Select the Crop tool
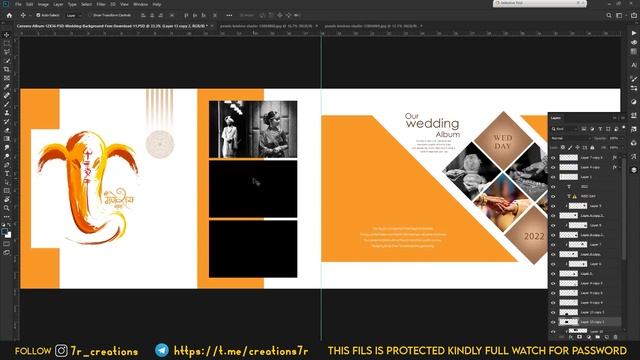The width and height of the screenshot is (640, 360). (x=7, y=69)
